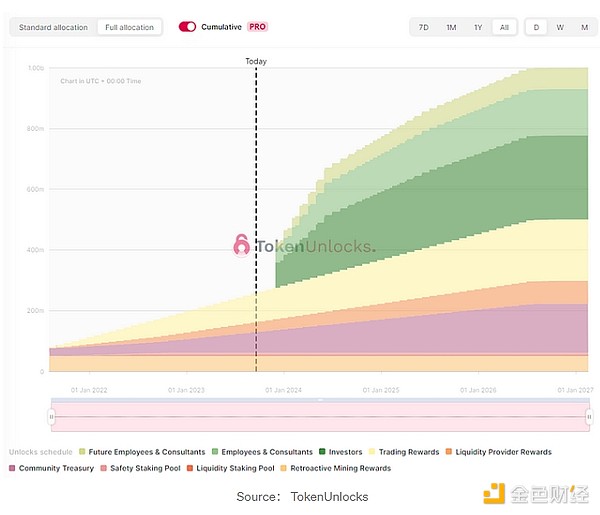
Task: Select the 1Y range option
Action: pos(478,27)
